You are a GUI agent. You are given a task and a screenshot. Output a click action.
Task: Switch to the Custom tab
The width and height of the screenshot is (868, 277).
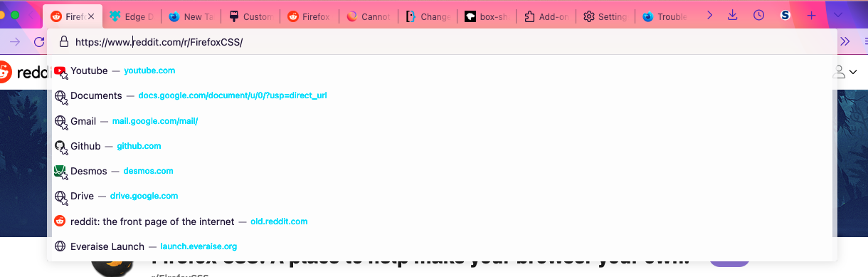(250, 16)
